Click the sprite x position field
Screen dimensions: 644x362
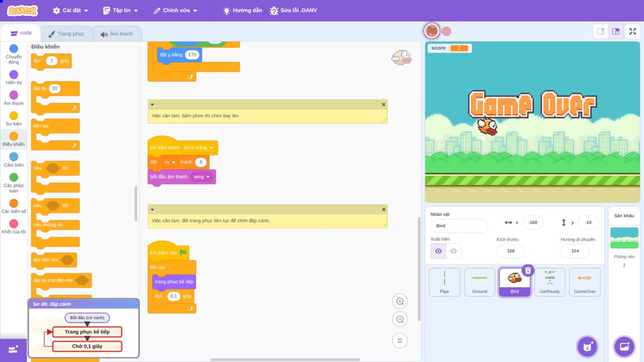(x=532, y=222)
